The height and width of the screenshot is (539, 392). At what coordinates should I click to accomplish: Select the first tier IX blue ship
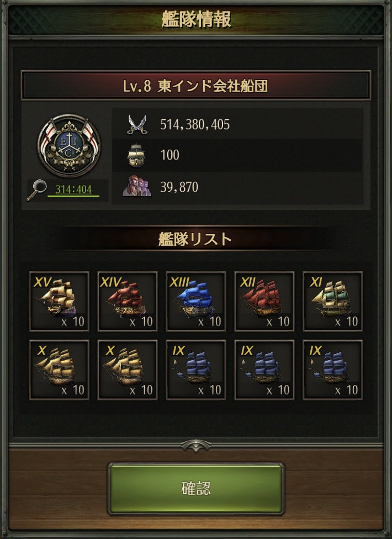pos(196,370)
